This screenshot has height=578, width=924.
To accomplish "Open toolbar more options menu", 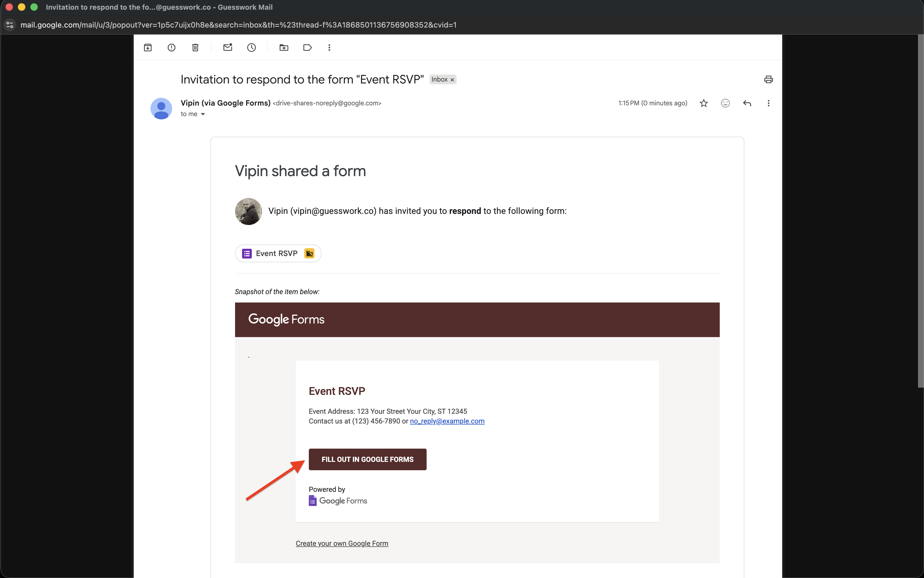I will coord(329,48).
